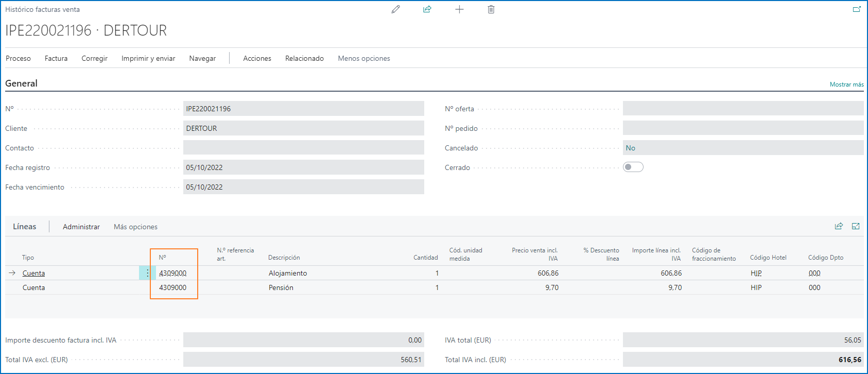Click Más opciones in Líneas

point(135,227)
